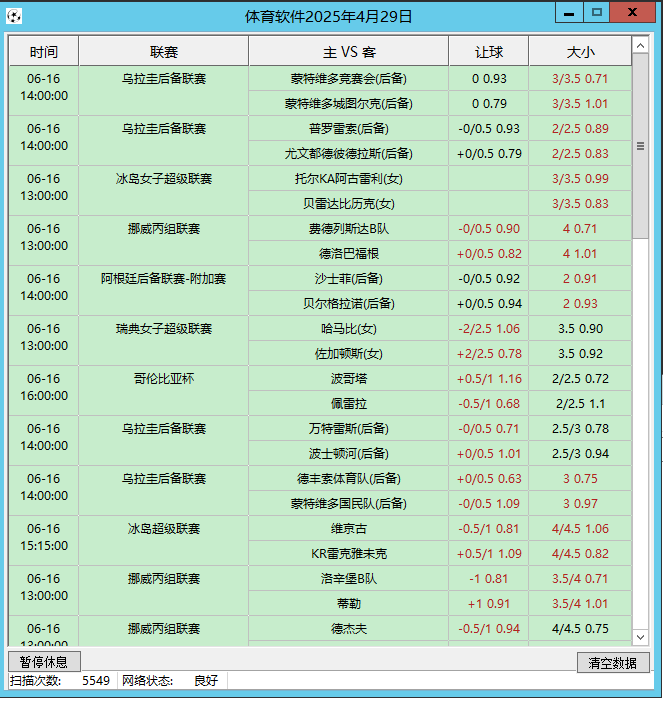Click the 主 VS 客 column header
This screenshot has height=702, width=663.
tap(349, 52)
